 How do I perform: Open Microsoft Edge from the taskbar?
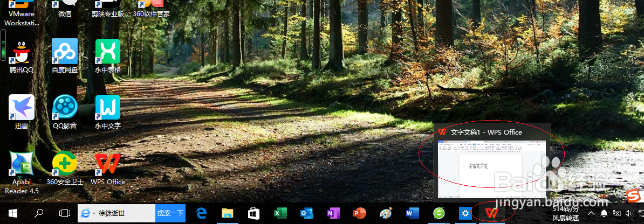tap(201, 213)
